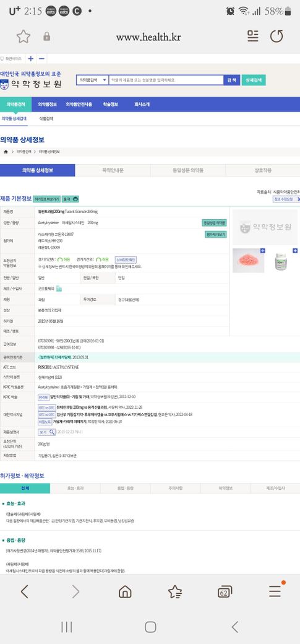Open the 의약품 상세검색 submenu

(x=14, y=119)
